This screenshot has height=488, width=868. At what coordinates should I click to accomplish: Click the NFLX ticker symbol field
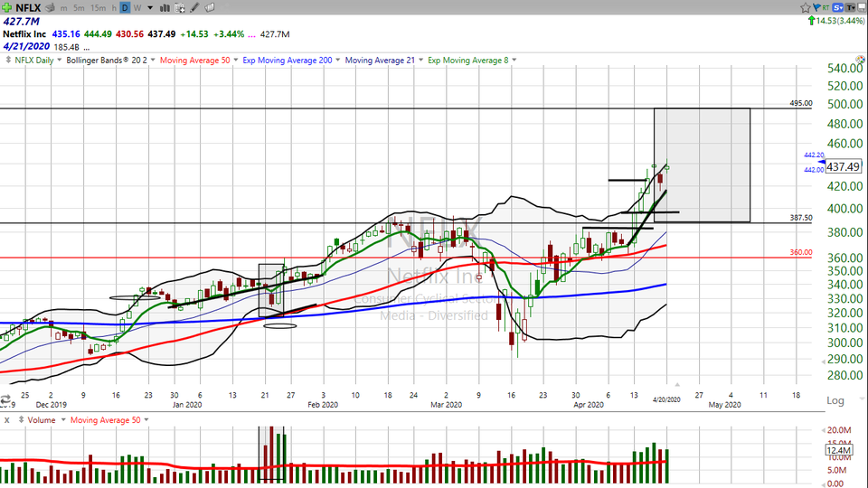tap(28, 7)
